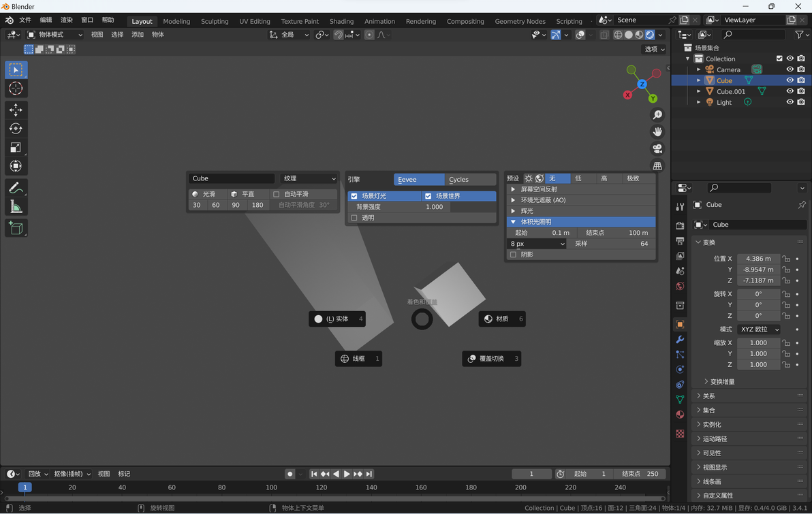The height and width of the screenshot is (514, 812).
Task: Select the Measure tool
Action: pyautogui.click(x=16, y=207)
